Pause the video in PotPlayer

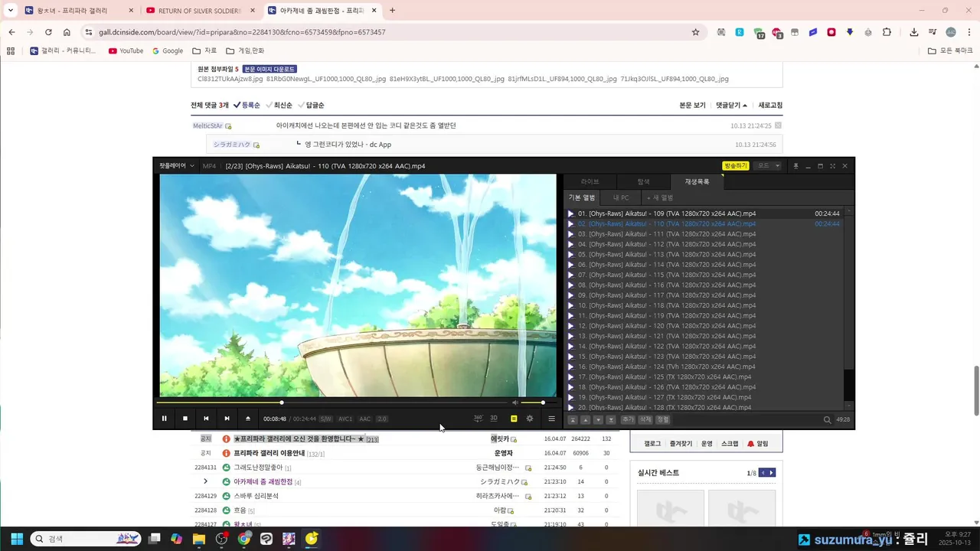164,419
